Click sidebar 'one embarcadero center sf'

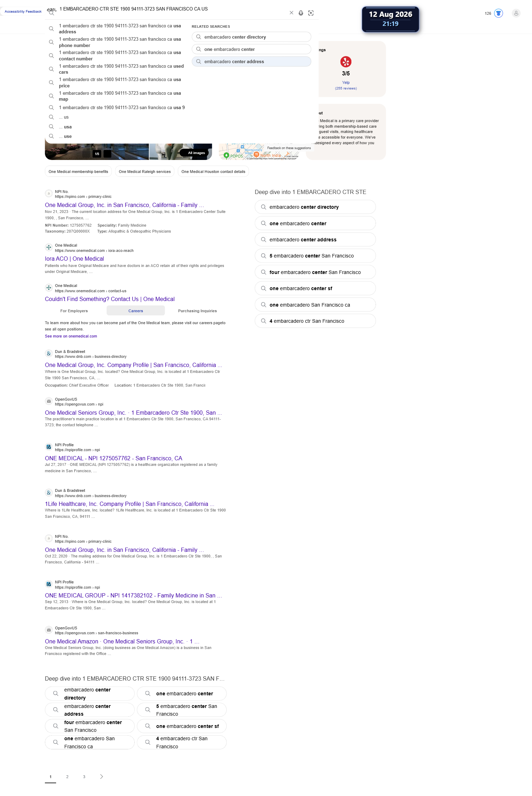pos(315,288)
